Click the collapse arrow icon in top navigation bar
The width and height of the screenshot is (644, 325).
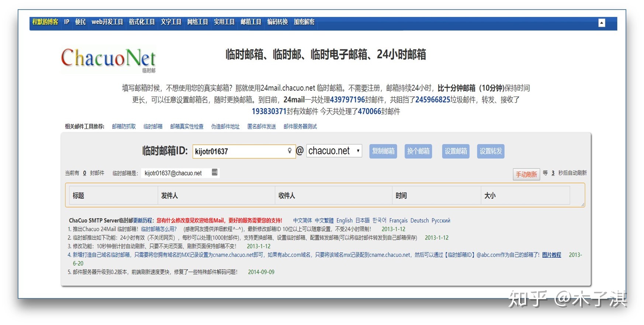602,23
